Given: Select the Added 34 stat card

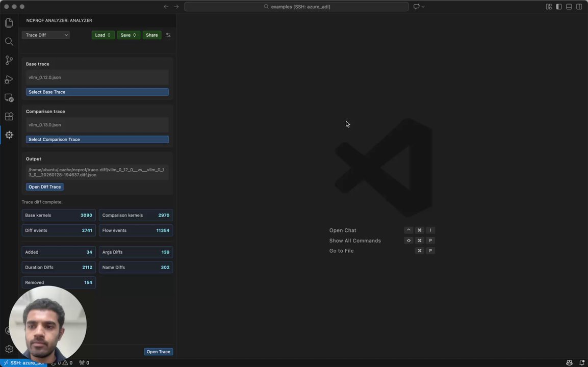Looking at the screenshot, I should click(59, 252).
